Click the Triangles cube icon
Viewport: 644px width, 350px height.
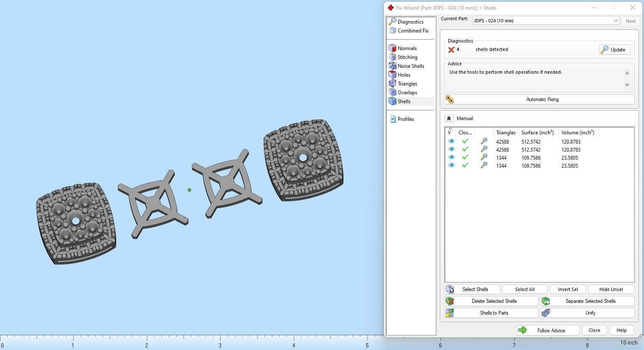(392, 84)
